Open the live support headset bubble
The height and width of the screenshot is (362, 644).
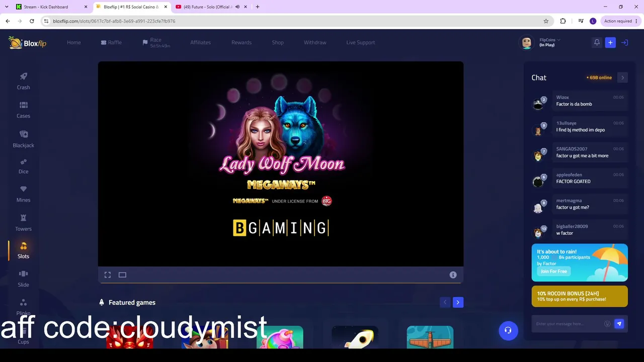coord(508,330)
